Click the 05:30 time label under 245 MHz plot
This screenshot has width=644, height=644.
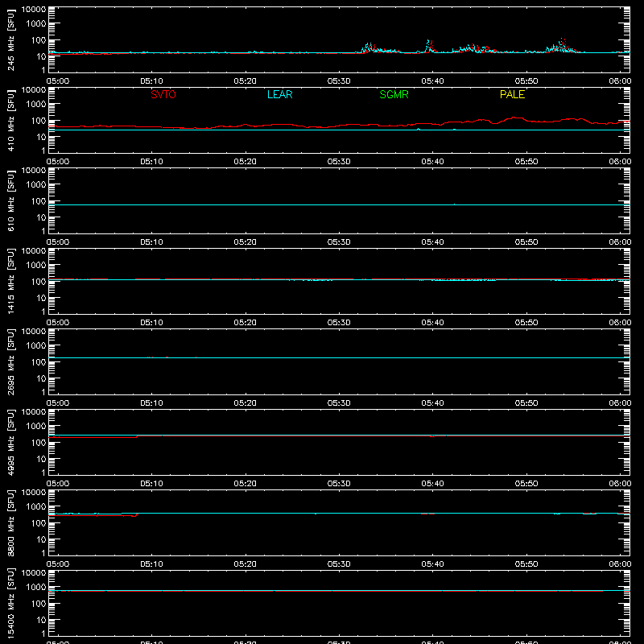pos(339,81)
